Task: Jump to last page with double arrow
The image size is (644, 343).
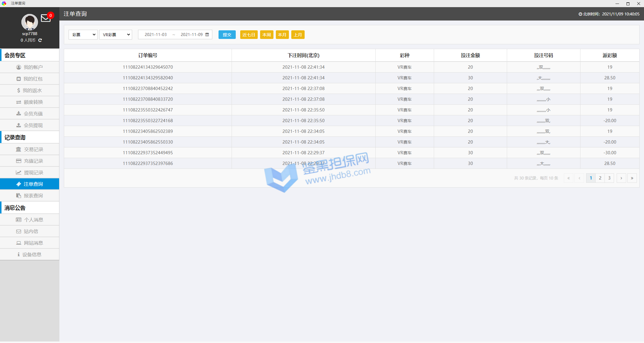Action: coord(632,178)
